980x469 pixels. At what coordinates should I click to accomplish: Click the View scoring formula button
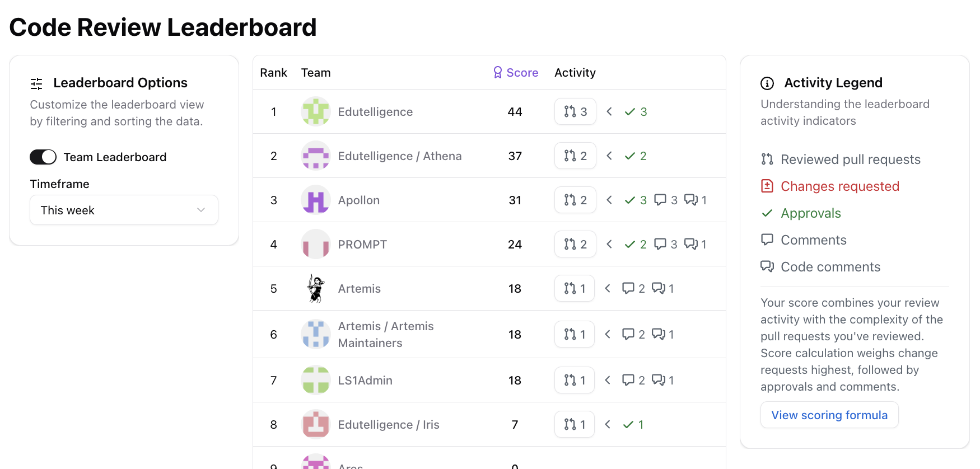(829, 415)
